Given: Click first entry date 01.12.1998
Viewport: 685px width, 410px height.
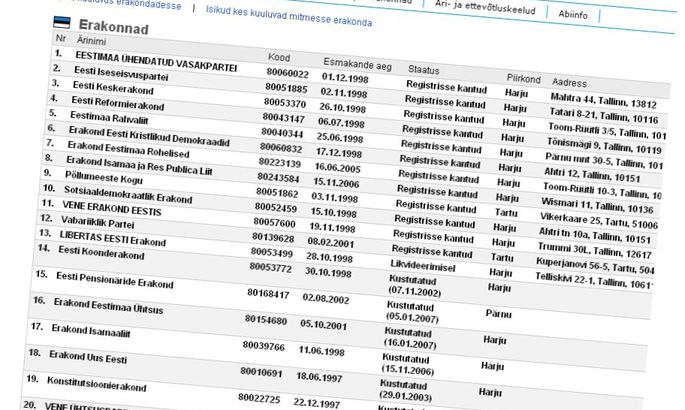Looking at the screenshot, I should pyautogui.click(x=345, y=78).
